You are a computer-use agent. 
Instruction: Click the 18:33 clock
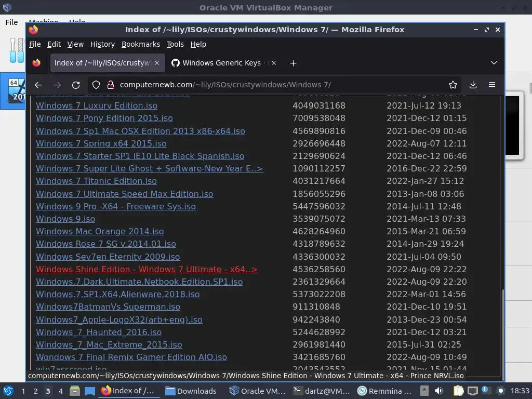coord(520,391)
